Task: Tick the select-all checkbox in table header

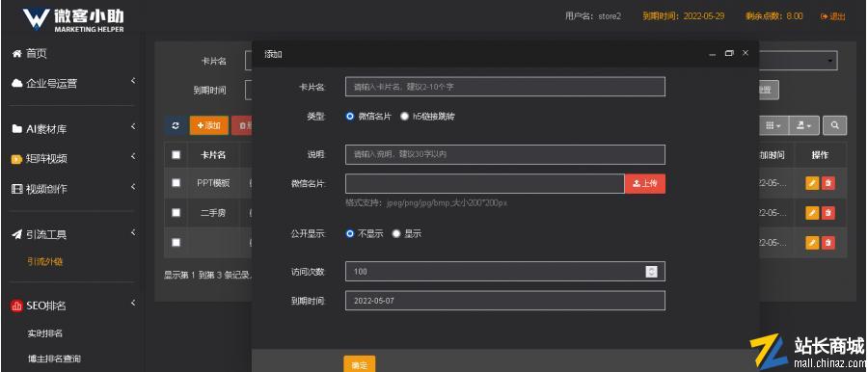Action: pos(176,155)
